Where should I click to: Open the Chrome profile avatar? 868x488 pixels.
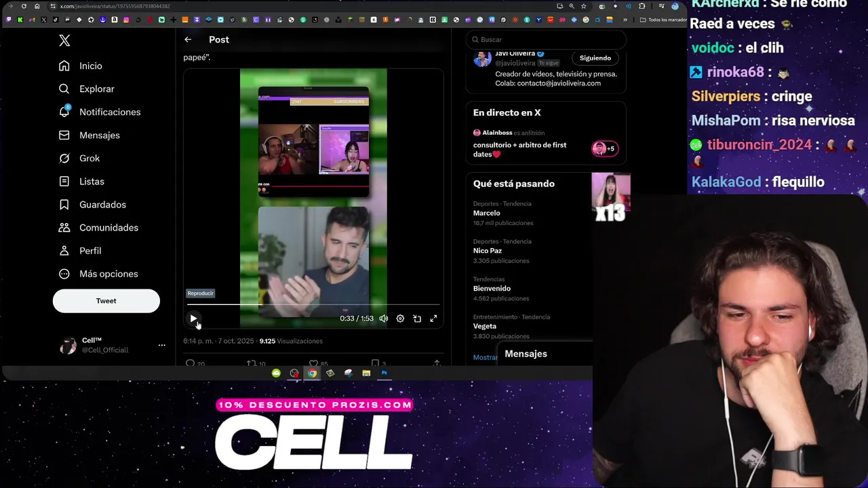click(675, 6)
